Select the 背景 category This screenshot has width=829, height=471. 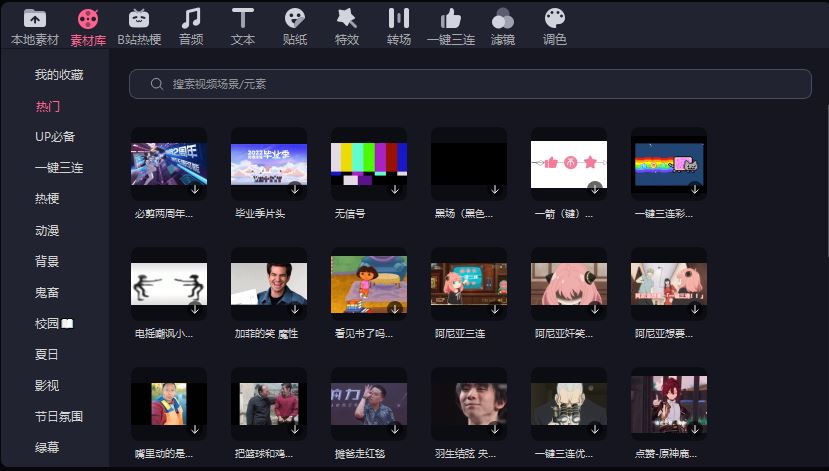[x=47, y=261]
